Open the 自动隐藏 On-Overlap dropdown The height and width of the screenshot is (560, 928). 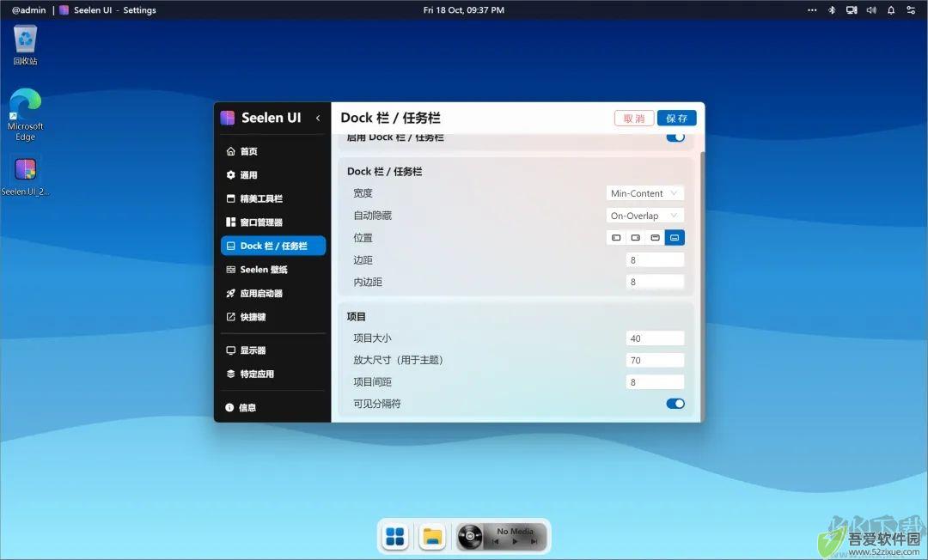645,216
